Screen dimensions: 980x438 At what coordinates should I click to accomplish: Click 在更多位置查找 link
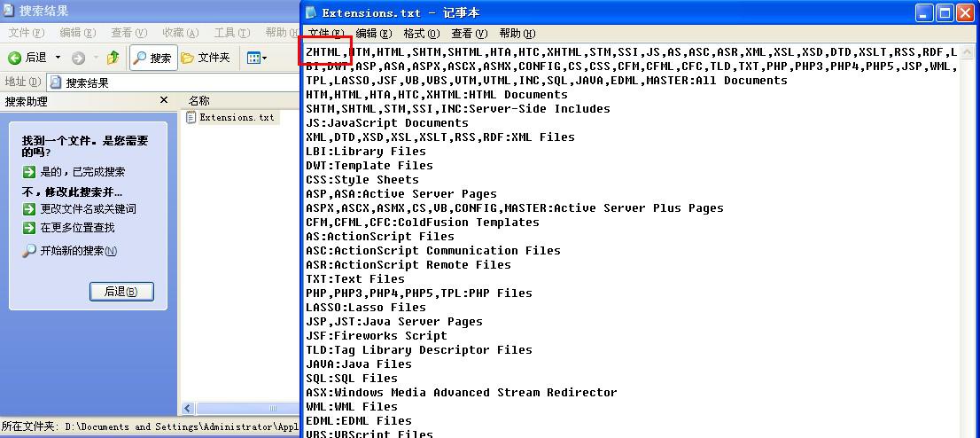(x=77, y=228)
